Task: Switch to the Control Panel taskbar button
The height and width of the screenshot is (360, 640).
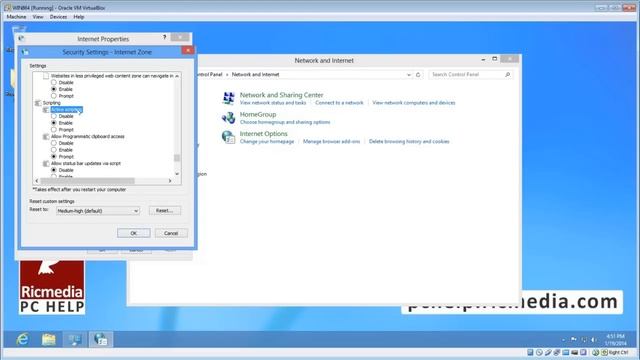Action: [x=75, y=339]
